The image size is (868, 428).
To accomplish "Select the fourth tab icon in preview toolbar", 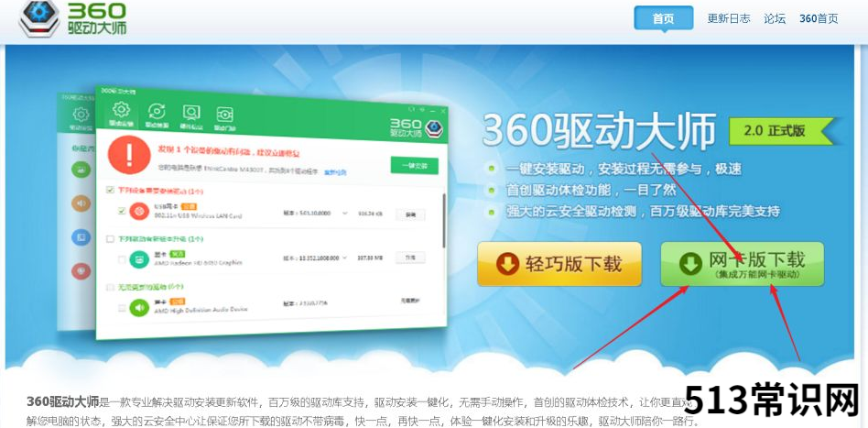I will pos(224,115).
